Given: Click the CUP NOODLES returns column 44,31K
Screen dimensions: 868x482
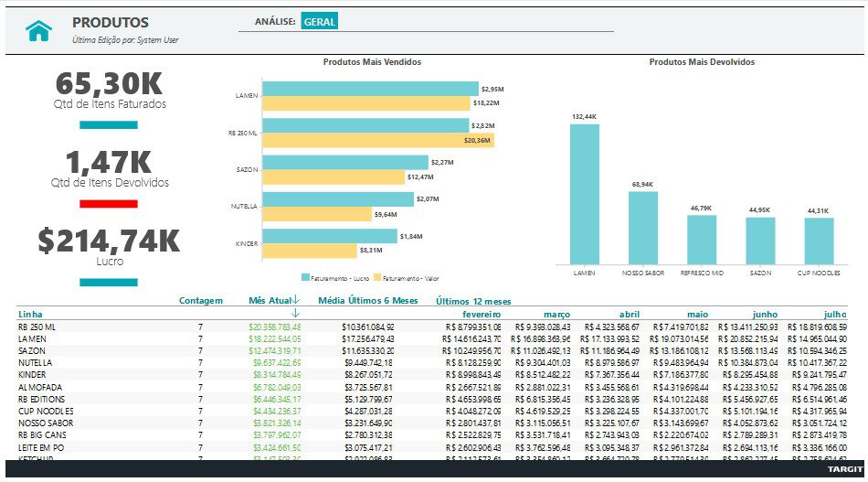Looking at the screenshot, I should (820, 241).
